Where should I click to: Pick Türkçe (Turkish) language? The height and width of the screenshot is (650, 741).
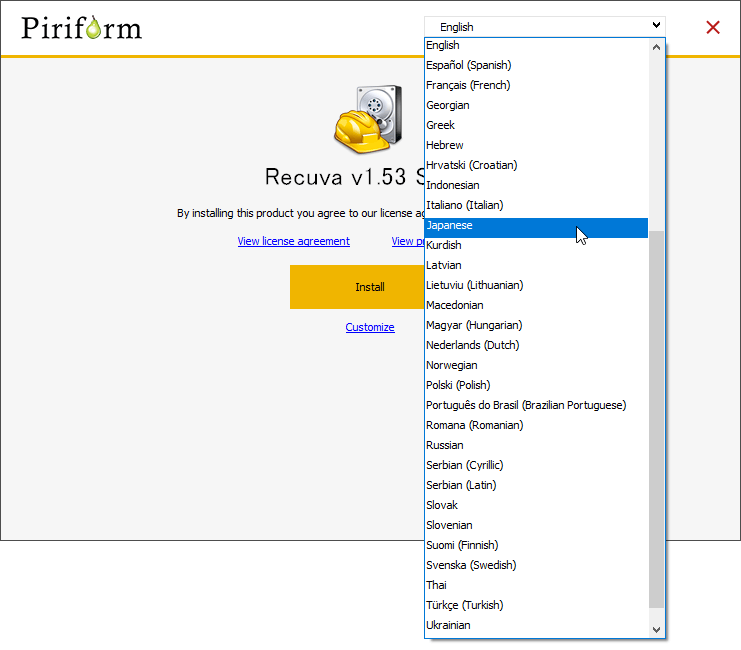point(536,606)
